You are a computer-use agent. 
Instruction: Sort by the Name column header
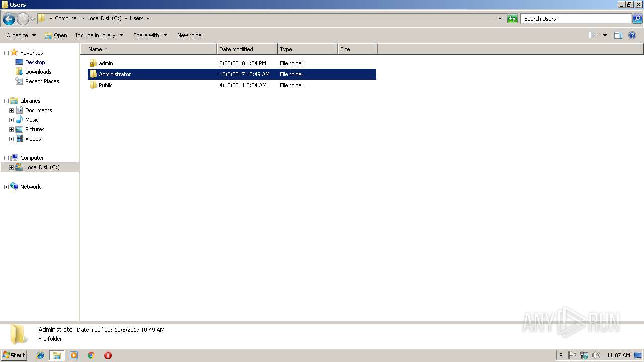(x=149, y=49)
